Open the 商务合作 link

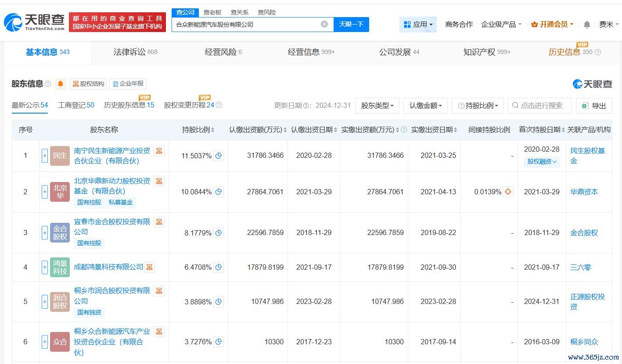coord(459,25)
